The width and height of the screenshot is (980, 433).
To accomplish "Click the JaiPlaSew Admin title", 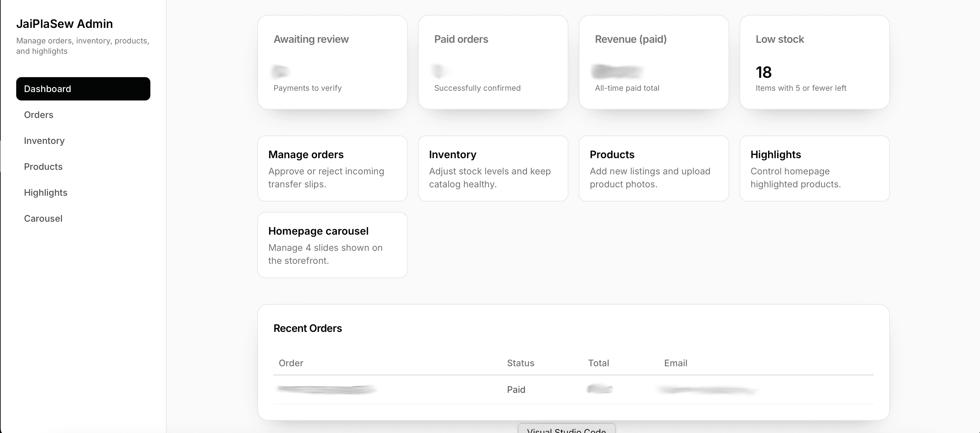I will click(64, 24).
